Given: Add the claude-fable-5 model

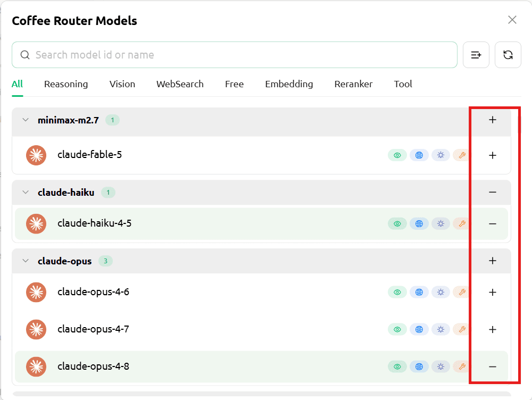Looking at the screenshot, I should click(x=493, y=155).
